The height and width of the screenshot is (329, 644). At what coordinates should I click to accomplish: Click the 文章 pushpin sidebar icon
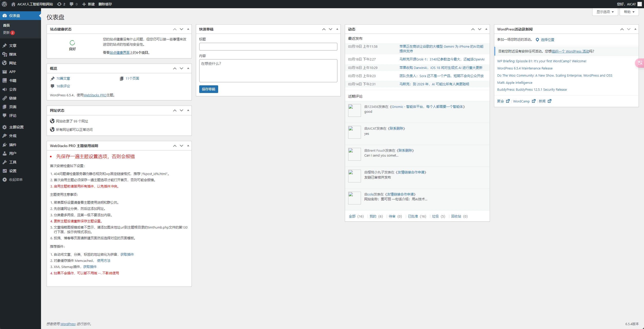click(x=5, y=46)
